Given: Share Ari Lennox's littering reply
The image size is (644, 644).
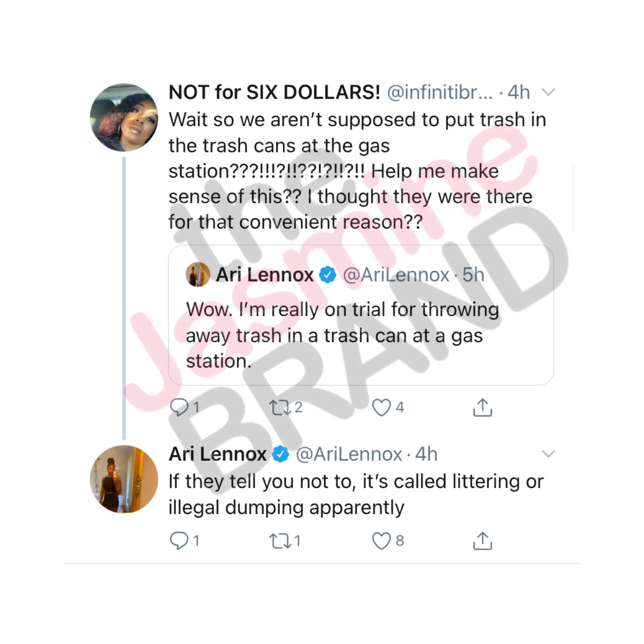Looking at the screenshot, I should (482, 540).
